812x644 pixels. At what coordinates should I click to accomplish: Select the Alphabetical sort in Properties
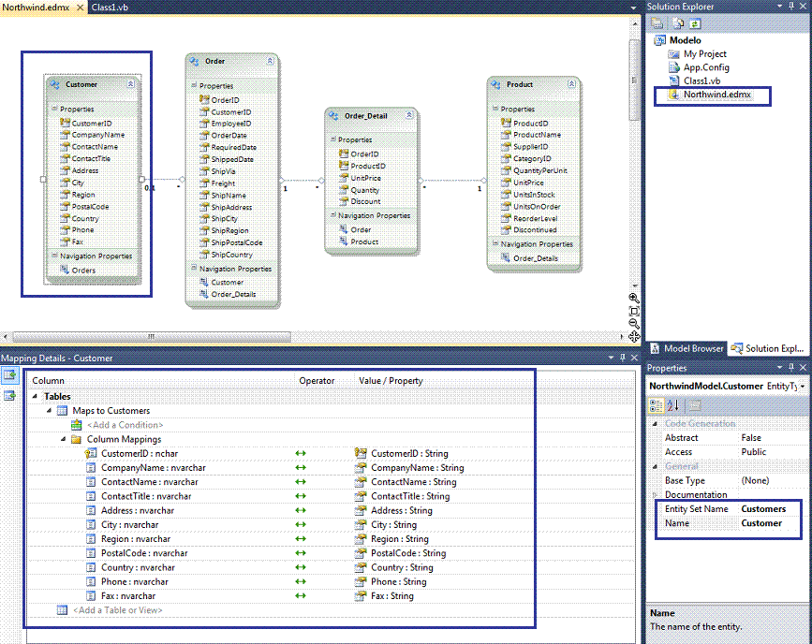click(x=672, y=405)
